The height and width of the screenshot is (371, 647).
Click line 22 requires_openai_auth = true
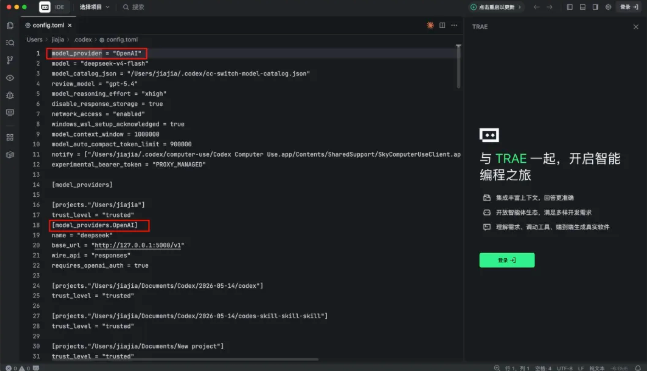(x=100, y=265)
